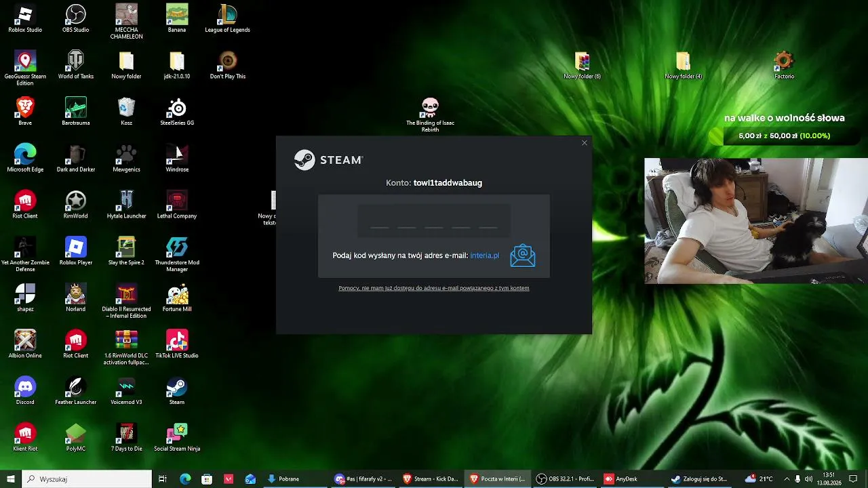868x488 pixels.
Task: Close the Steam login dialog
Action: tap(585, 143)
